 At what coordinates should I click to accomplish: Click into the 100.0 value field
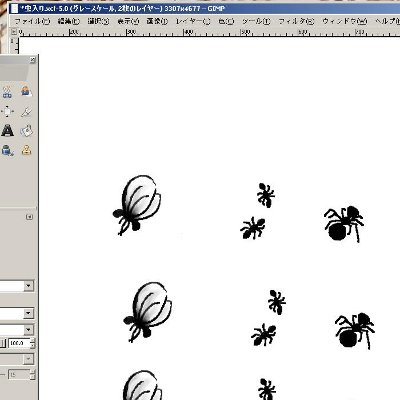[19, 343]
